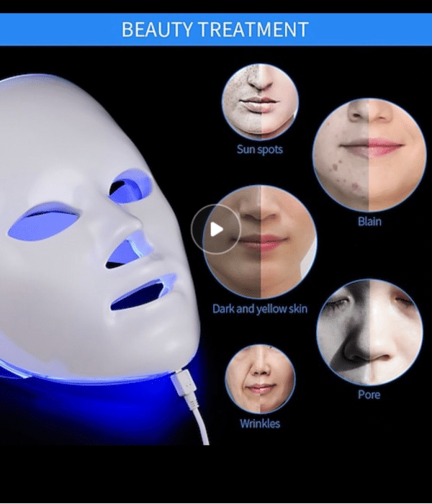The width and height of the screenshot is (432, 504).
Task: Click the Sun spots face thumbnail
Action: click(x=260, y=102)
